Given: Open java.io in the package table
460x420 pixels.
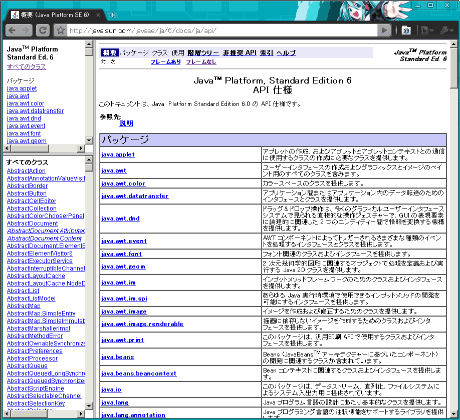Looking at the screenshot, I should click(x=111, y=390).
